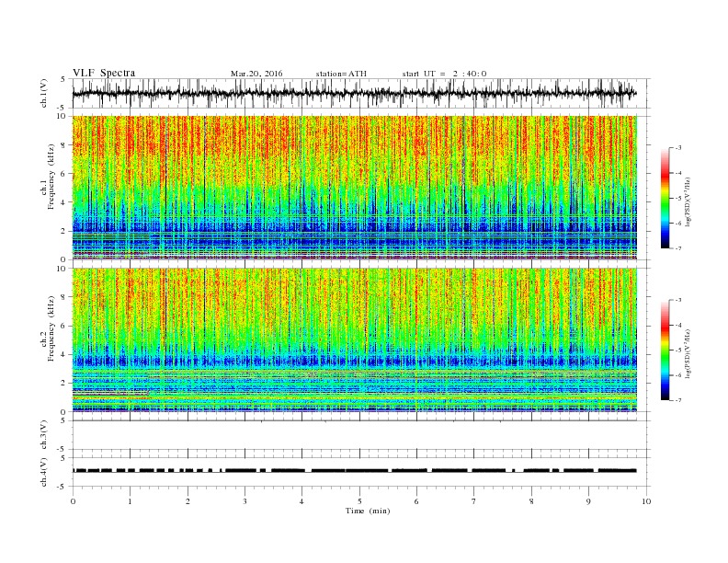Click the ch.2 spectrogram plot
The height and width of the screenshot is (563, 728).
click(355, 340)
